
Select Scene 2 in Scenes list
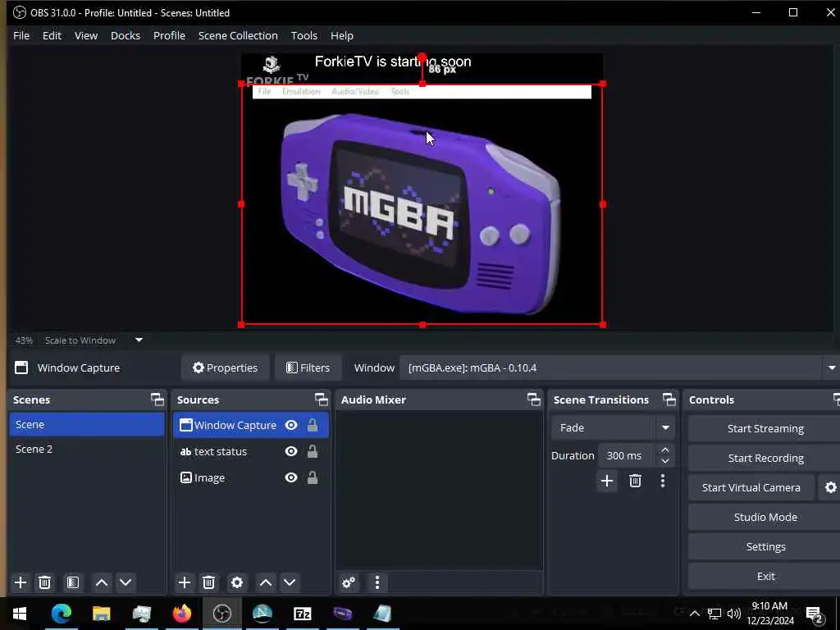pos(87,449)
